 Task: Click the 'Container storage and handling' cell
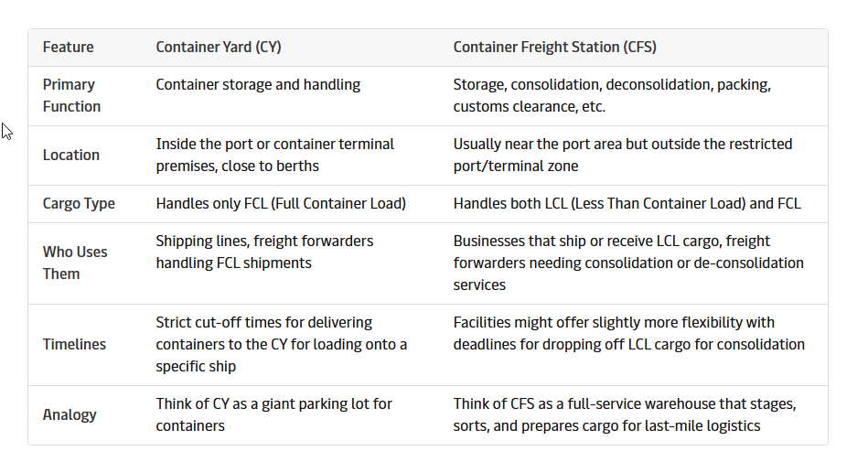tap(258, 84)
